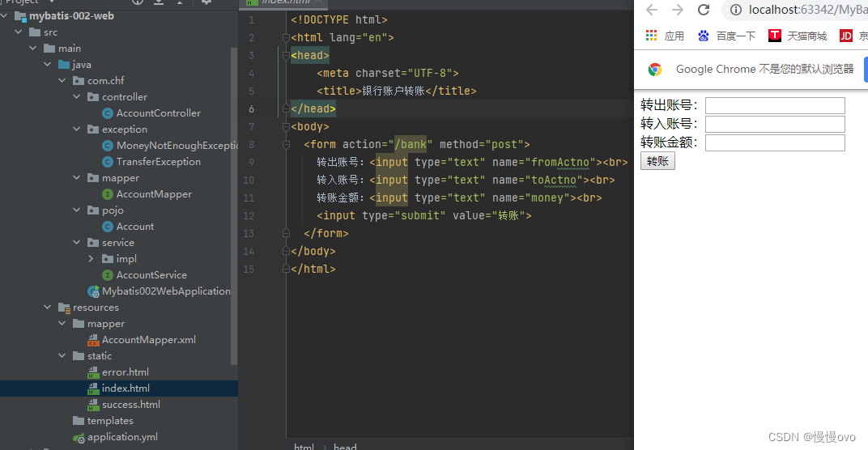Fold the head tag at line 3
This screenshot has width=868, height=450.
pos(286,55)
